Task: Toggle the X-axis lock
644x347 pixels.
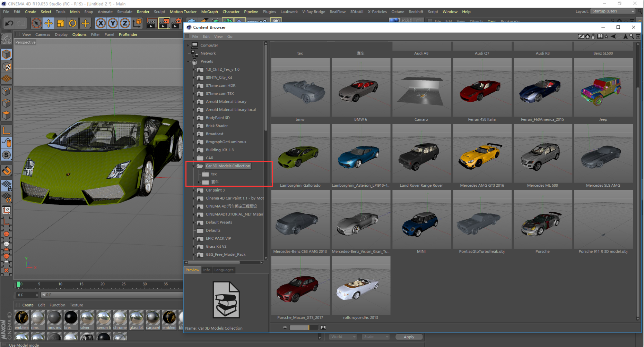Action: 101,23
